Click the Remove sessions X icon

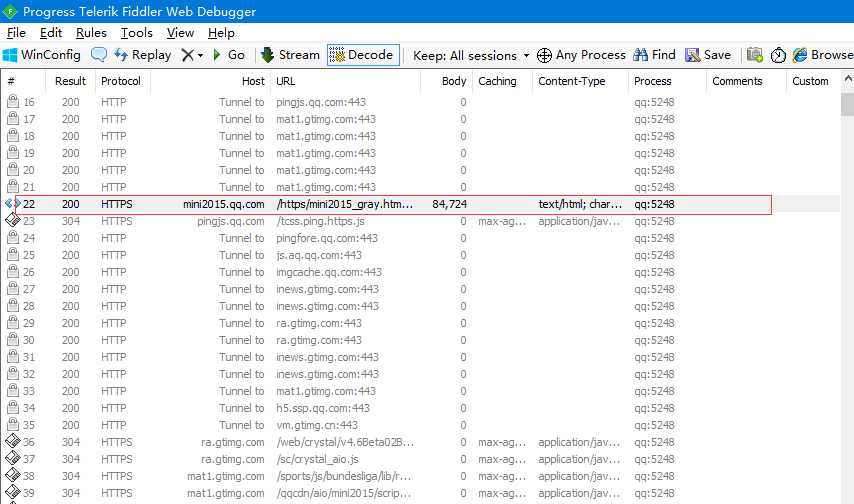click(x=187, y=55)
